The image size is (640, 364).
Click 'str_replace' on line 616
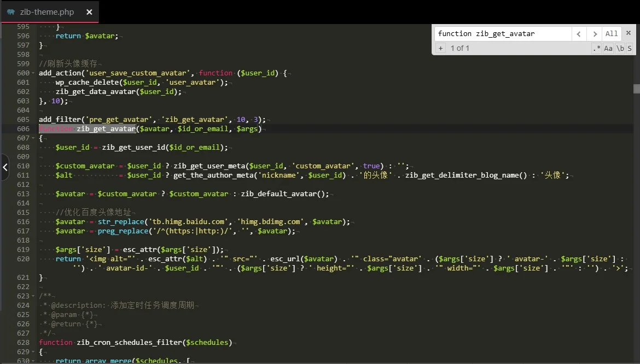pos(121,222)
